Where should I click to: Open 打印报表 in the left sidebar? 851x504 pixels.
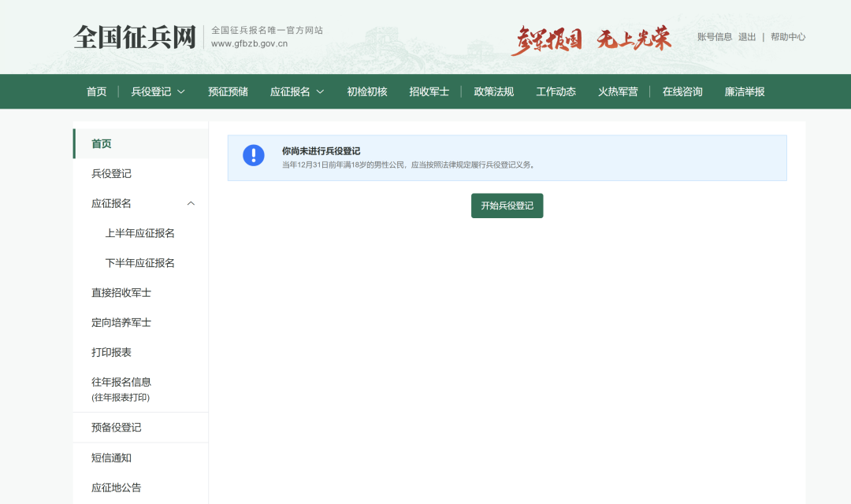click(111, 352)
